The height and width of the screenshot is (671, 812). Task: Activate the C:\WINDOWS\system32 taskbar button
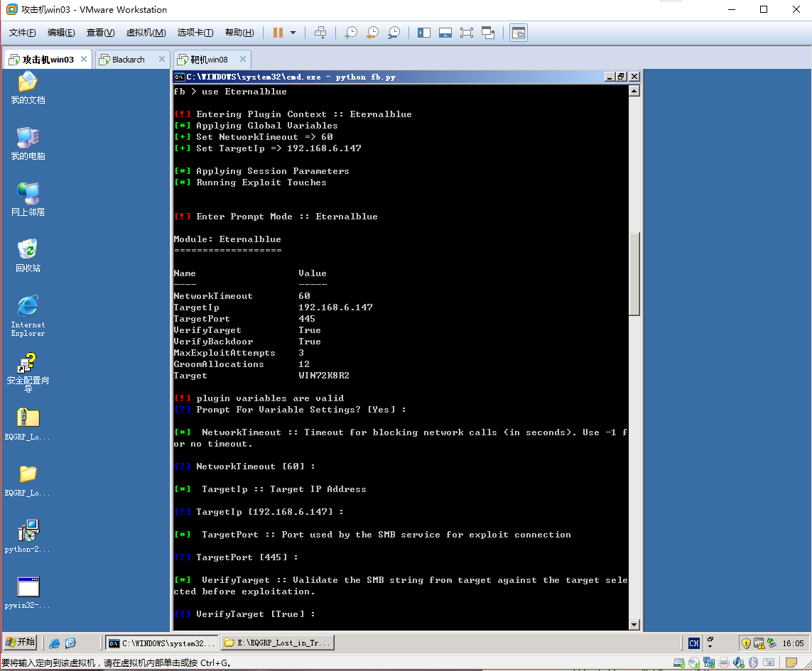click(162, 643)
